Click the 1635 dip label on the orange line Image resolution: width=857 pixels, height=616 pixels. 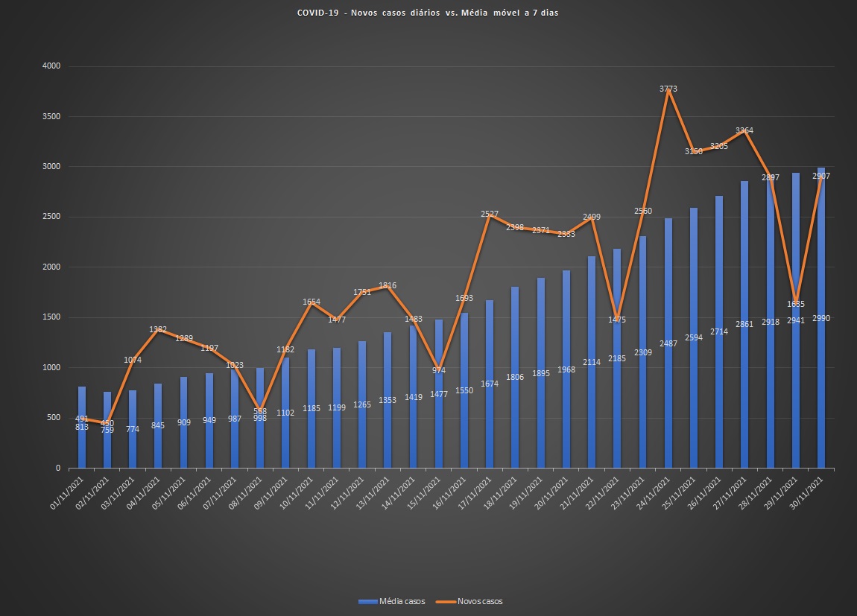click(x=796, y=304)
